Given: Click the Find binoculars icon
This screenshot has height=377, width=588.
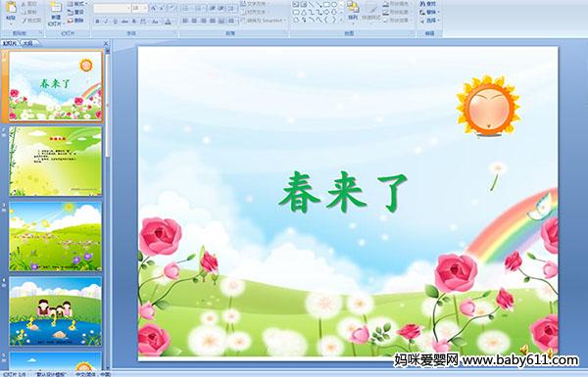Looking at the screenshot, I should click(x=422, y=4).
